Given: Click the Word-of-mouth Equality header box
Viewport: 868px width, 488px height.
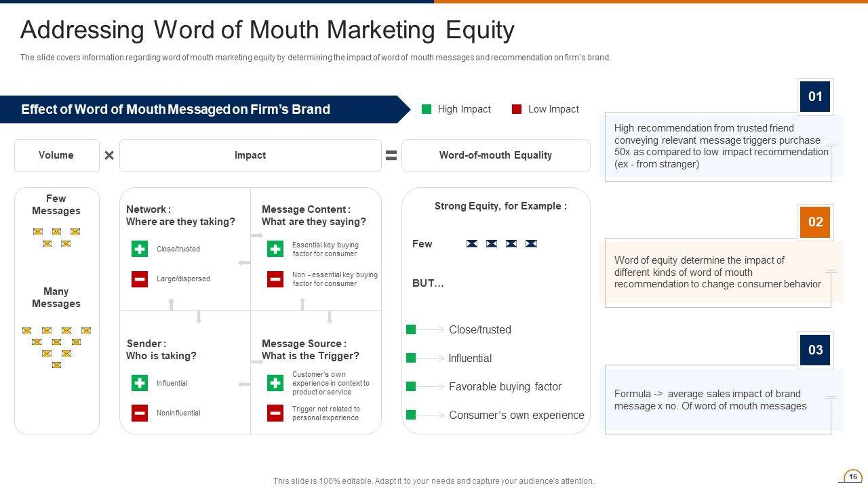Looking at the screenshot, I should click(496, 155).
